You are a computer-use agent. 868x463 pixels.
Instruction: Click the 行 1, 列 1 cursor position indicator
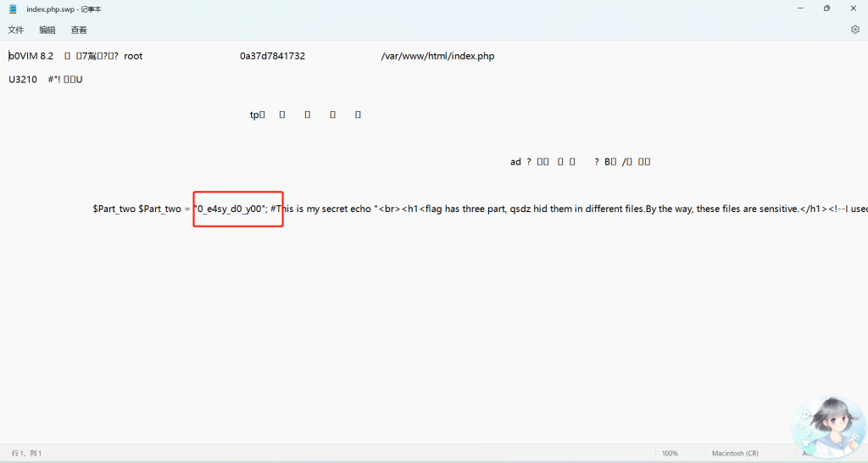tap(26, 454)
